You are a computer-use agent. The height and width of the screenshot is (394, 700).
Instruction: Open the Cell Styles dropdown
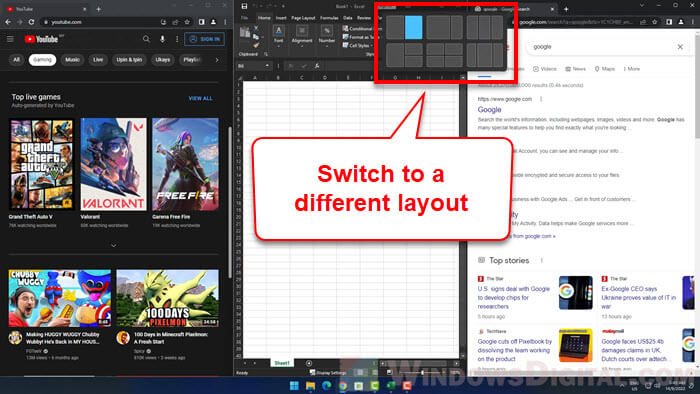coord(357,46)
